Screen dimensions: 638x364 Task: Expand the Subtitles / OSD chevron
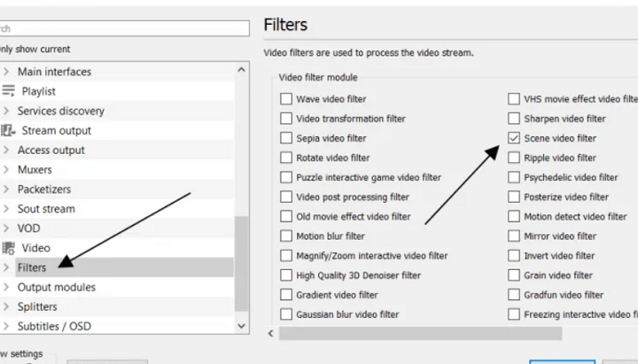(6, 326)
